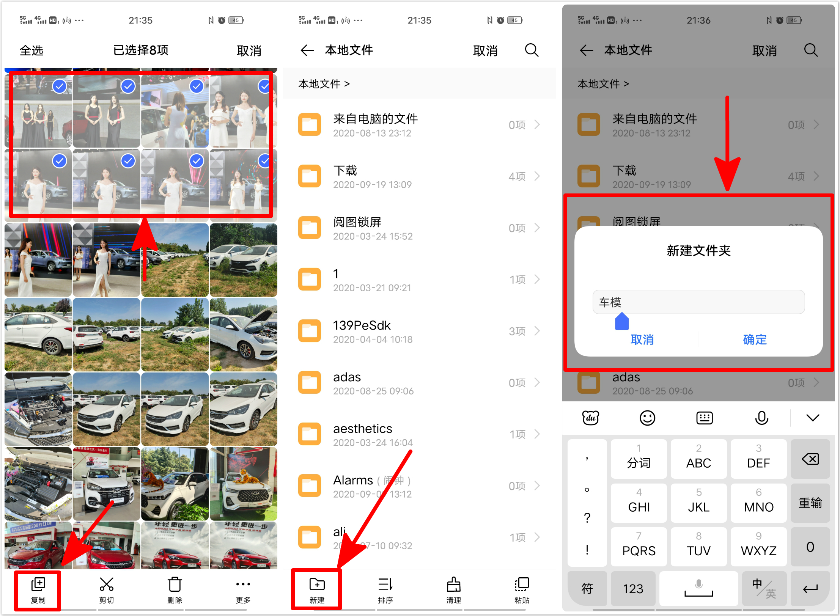Tap search icon in right screen
This screenshot has height=616, width=840.
click(x=811, y=50)
